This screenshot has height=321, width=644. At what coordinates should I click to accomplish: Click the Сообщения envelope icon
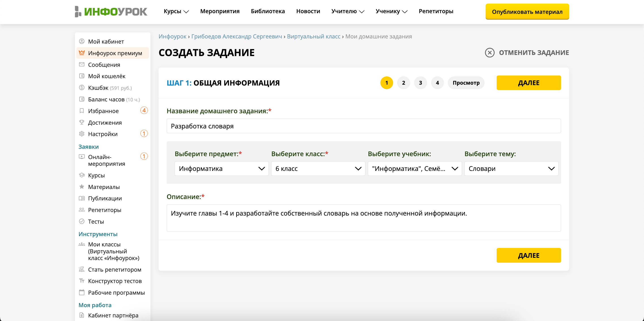click(82, 65)
